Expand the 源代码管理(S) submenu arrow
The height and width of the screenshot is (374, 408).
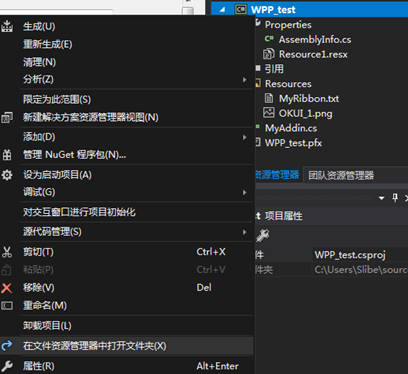[x=245, y=232]
